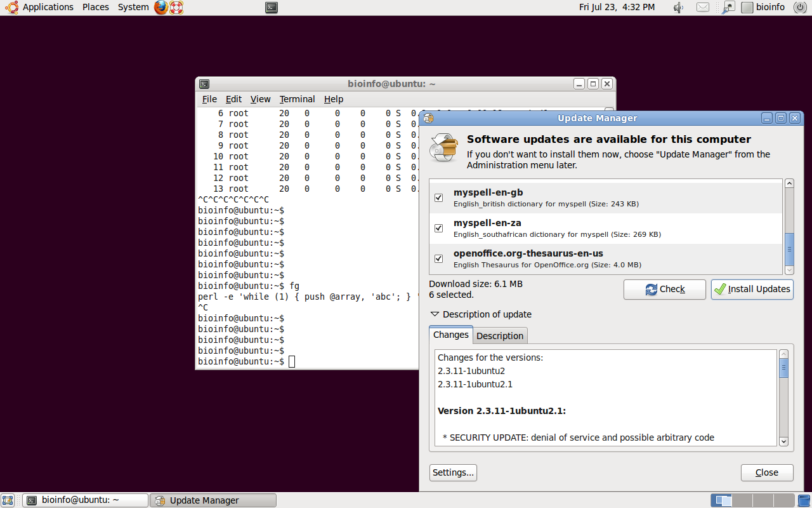
Task: Click the update list vertical scrollbar
Action: click(789, 249)
